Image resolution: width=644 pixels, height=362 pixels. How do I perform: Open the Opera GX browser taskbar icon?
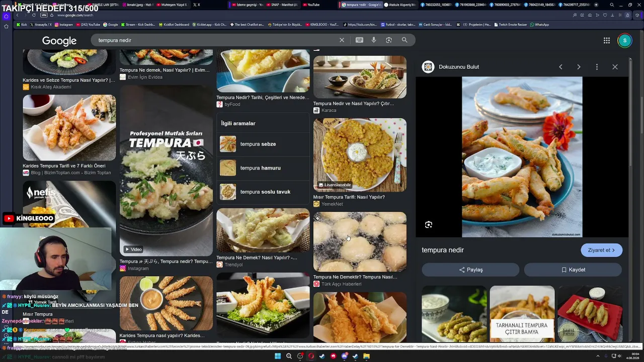pyautogui.click(x=311, y=356)
